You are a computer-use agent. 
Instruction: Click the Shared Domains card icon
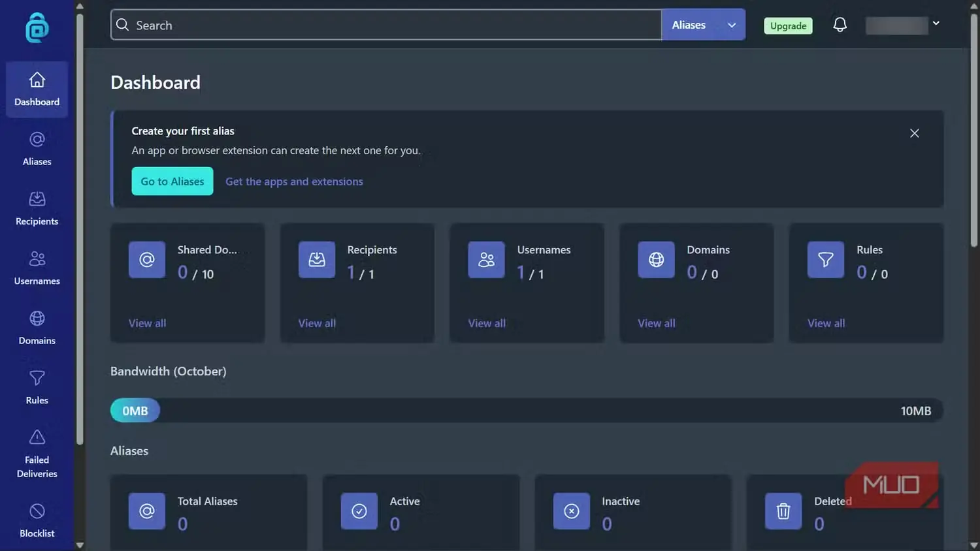(147, 260)
